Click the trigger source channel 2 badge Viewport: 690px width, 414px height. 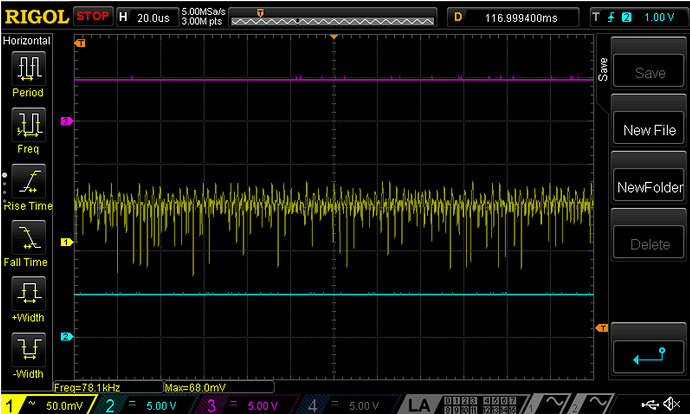coord(626,18)
